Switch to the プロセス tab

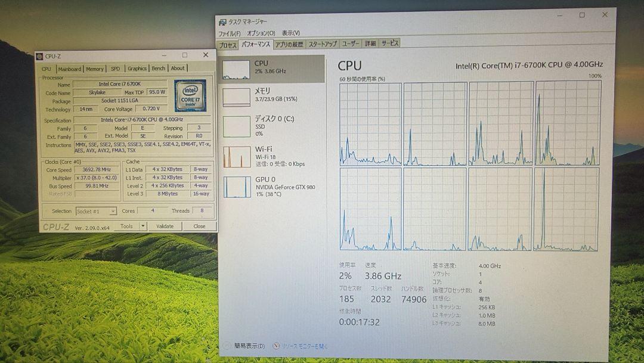tap(228, 45)
